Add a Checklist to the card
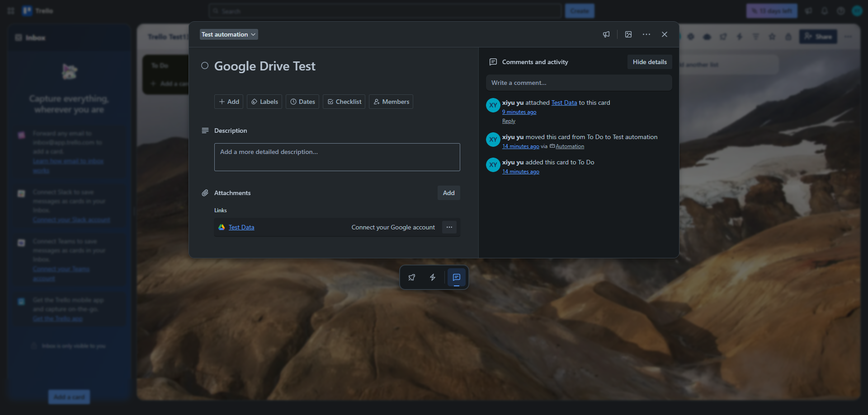 click(x=344, y=102)
